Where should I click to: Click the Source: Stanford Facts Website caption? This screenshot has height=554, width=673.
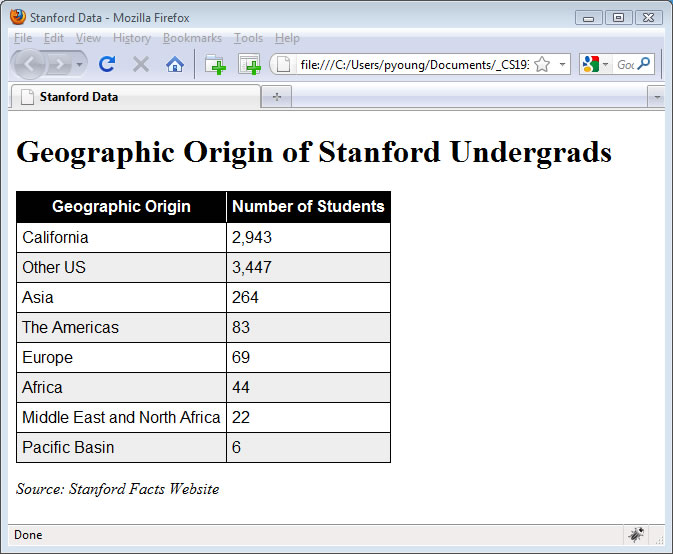(118, 489)
